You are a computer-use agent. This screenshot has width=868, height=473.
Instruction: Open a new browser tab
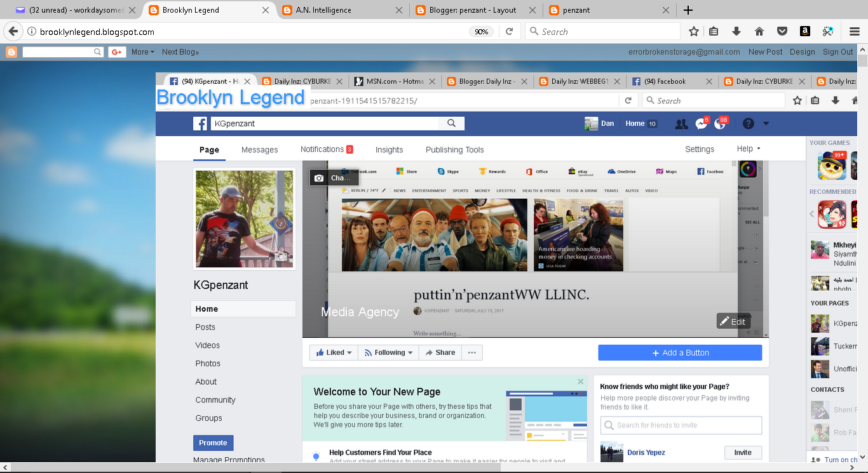point(688,10)
